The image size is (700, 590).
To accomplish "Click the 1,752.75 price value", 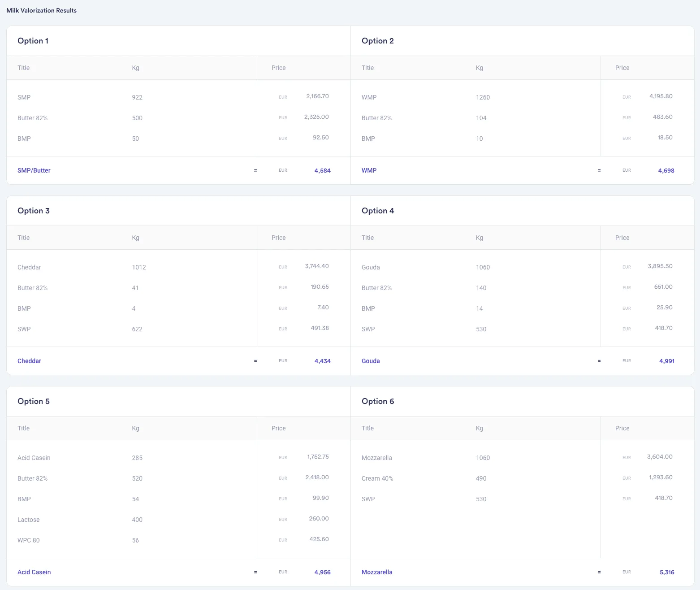I will (x=318, y=457).
